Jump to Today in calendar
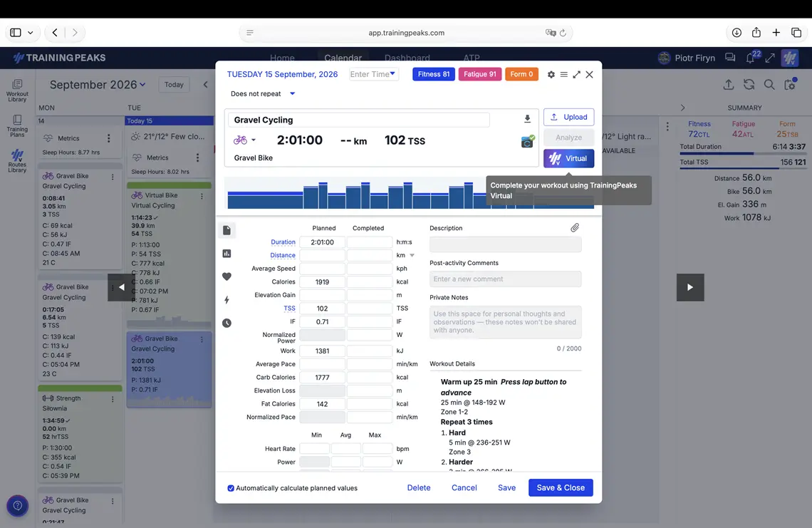 click(174, 85)
